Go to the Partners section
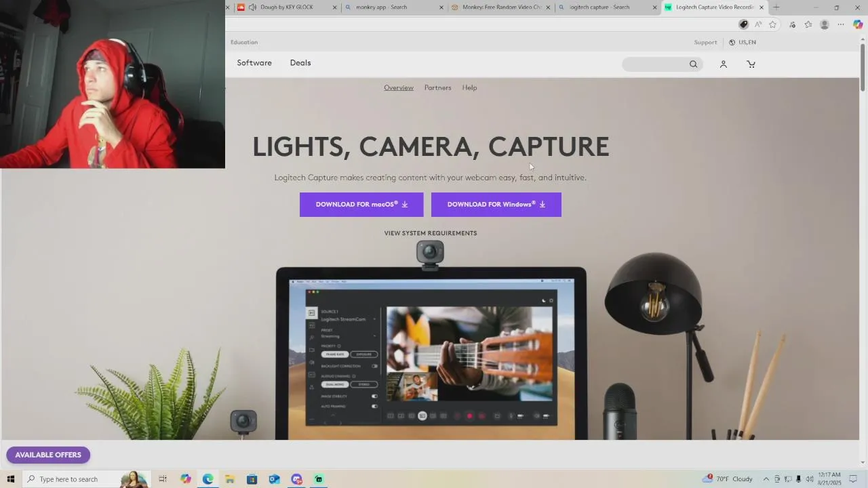Image resolution: width=868 pixels, height=488 pixels. click(x=438, y=88)
